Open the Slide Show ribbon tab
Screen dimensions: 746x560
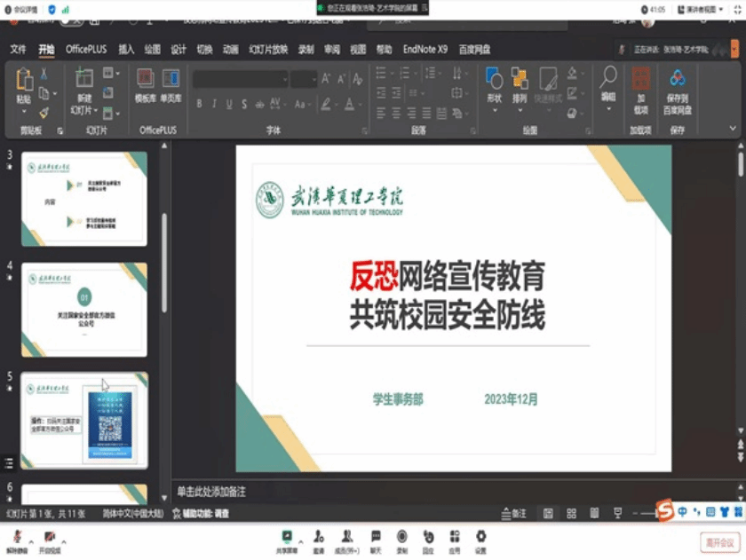click(x=268, y=50)
